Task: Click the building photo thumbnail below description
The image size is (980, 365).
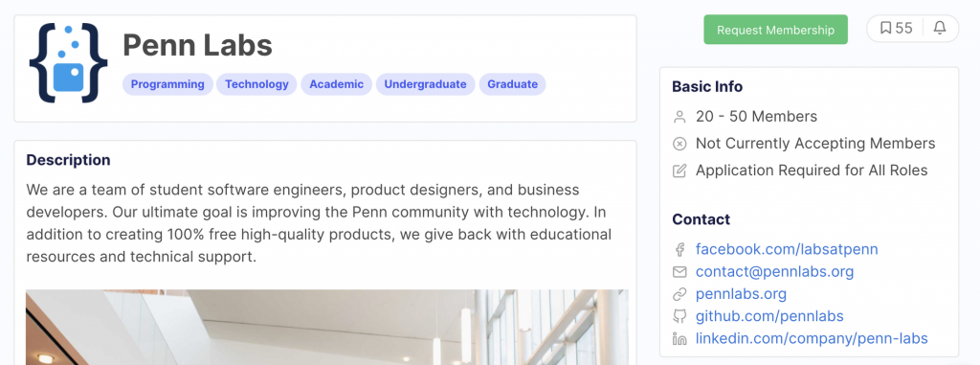Action: point(327,327)
